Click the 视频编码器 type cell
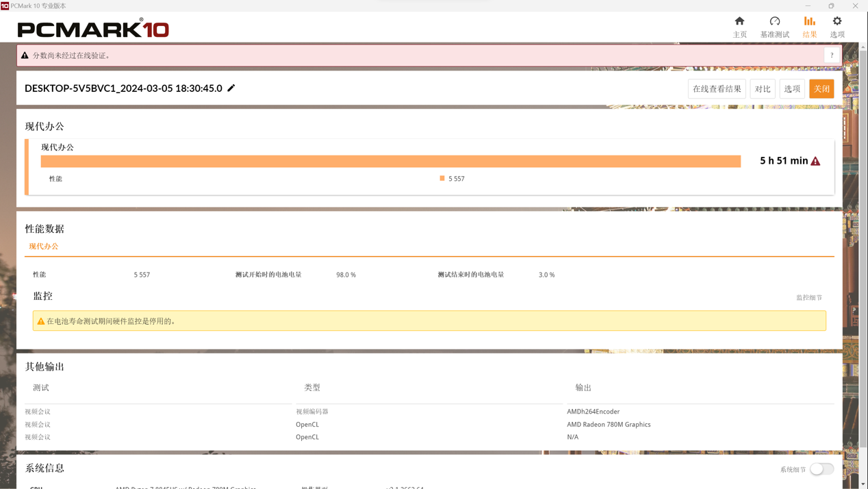Image resolution: width=868 pixels, height=489 pixels. tap(312, 412)
